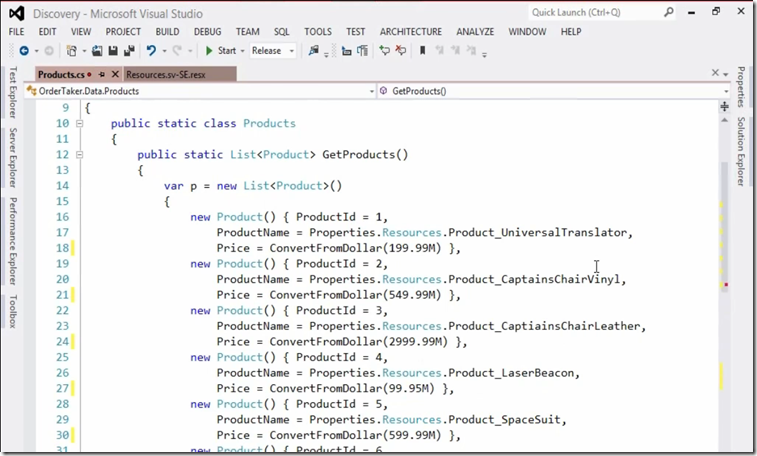
Task: Open the ARCHITECTURE menu
Action: coord(410,32)
